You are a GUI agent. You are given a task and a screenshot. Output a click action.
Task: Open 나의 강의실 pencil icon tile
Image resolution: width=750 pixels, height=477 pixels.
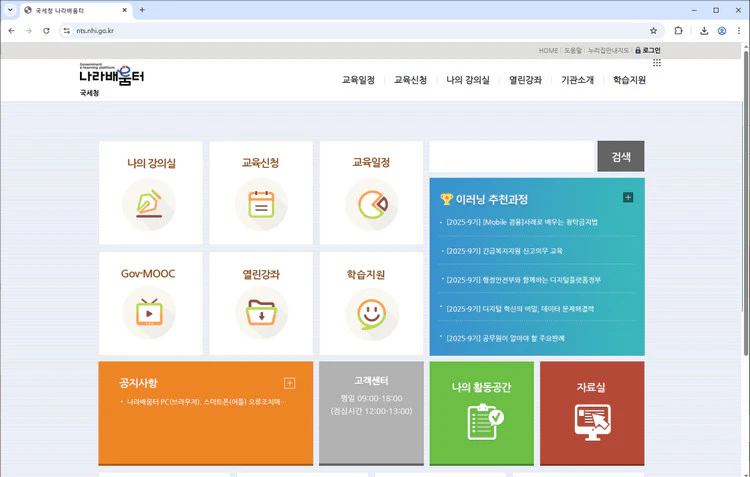pyautogui.click(x=150, y=204)
